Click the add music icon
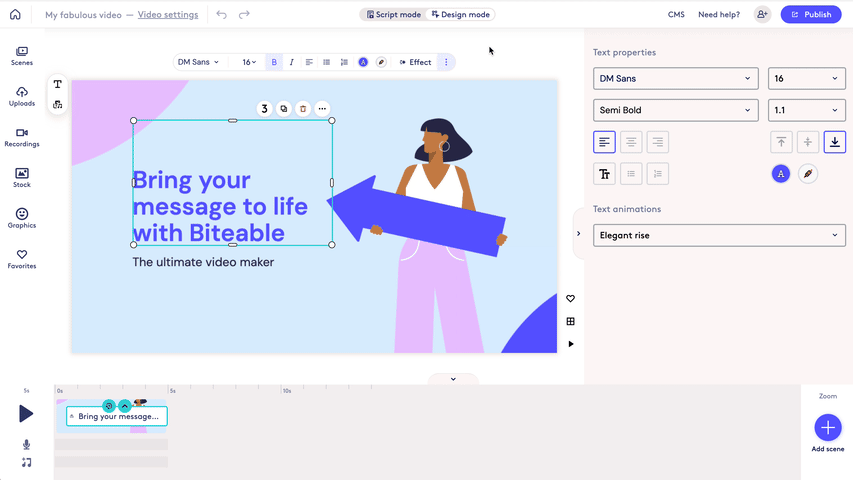 pyautogui.click(x=26, y=463)
